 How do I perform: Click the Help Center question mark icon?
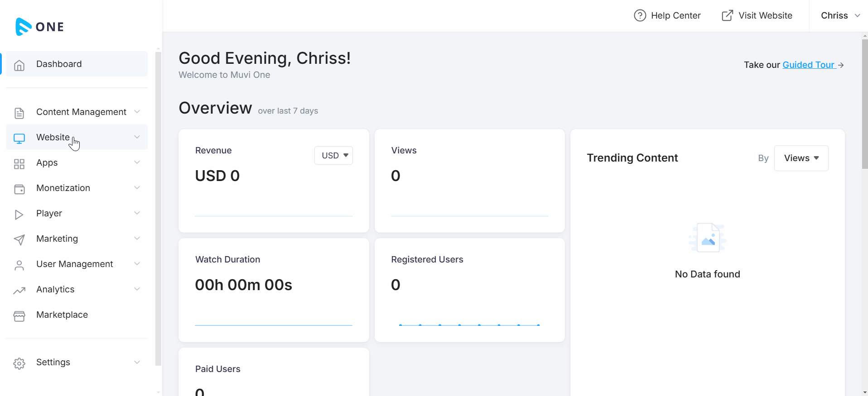(x=640, y=16)
